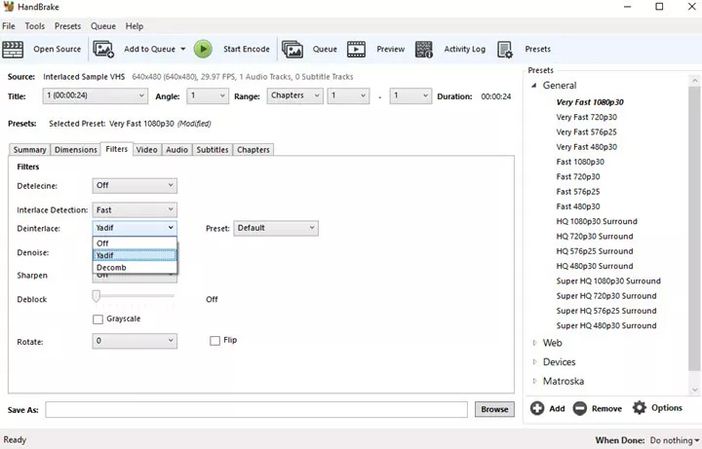Screen dimensions: 702x449
Task: Click the Browse button
Action: (494, 409)
